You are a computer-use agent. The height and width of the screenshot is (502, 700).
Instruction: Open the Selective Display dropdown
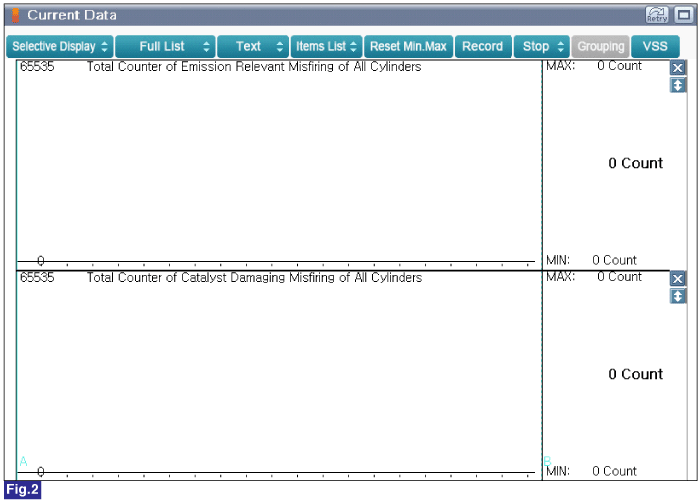tap(59, 46)
